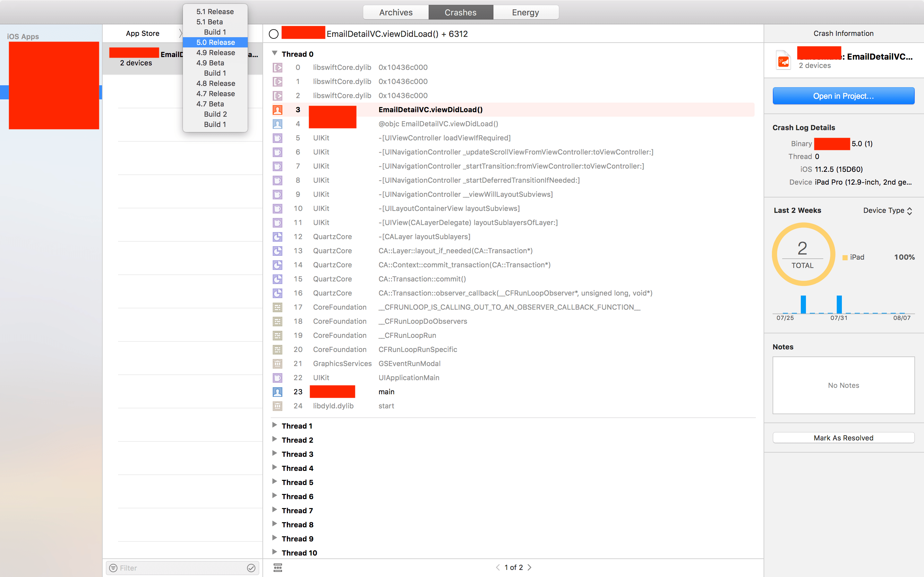This screenshot has height=577, width=924.
Task: Switch to the Archives tab
Action: [396, 12]
